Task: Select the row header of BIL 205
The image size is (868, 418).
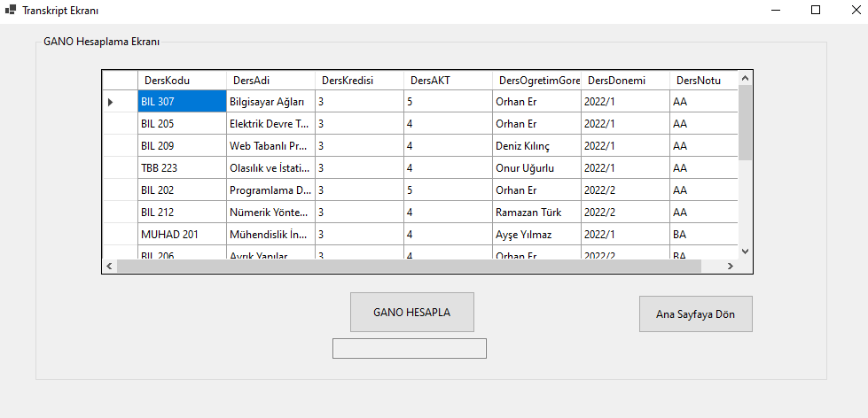Action: (120, 123)
